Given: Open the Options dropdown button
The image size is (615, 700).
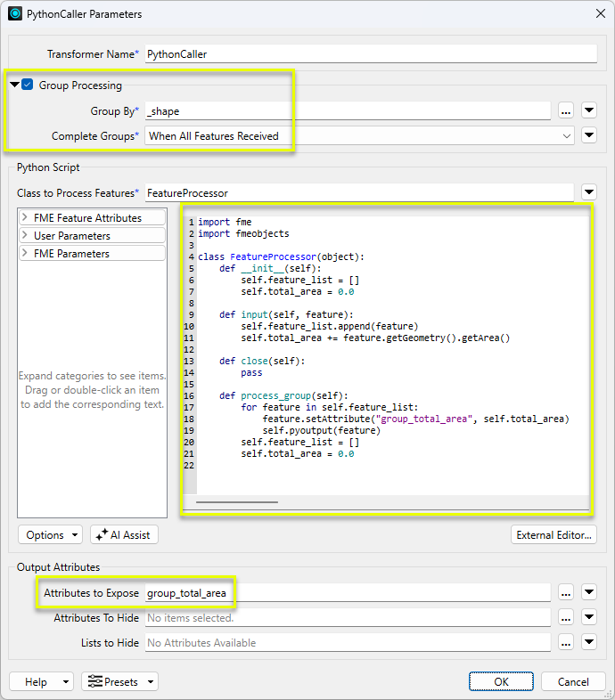Looking at the screenshot, I should (50, 535).
